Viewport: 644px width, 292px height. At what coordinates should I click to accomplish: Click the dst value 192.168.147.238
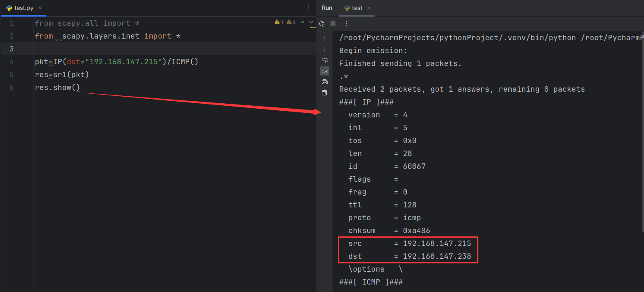[x=437, y=256]
